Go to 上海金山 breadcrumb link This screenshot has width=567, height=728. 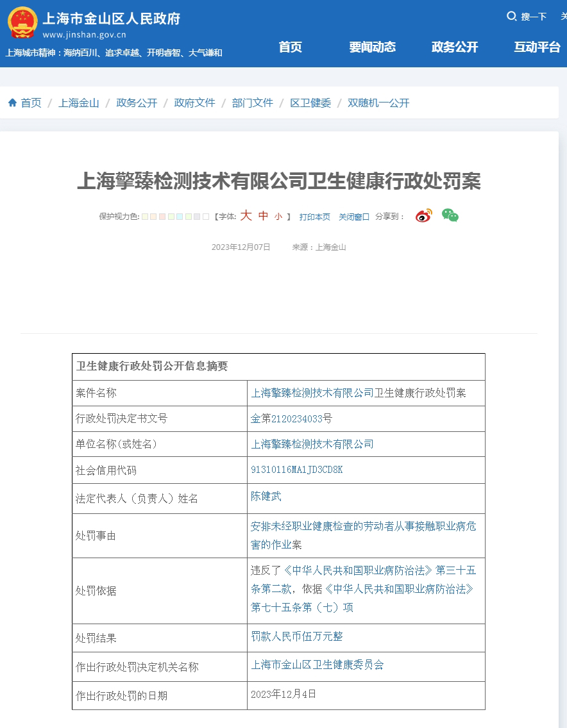click(78, 103)
